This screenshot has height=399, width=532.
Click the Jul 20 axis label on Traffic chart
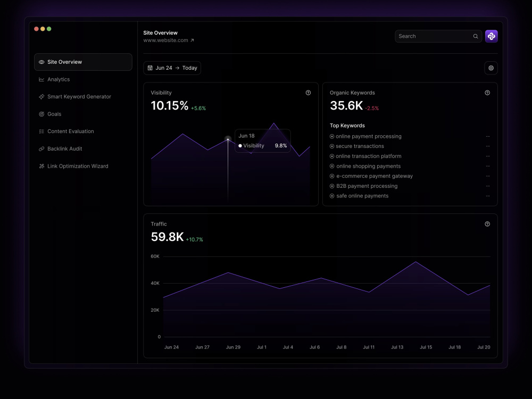pyautogui.click(x=484, y=347)
